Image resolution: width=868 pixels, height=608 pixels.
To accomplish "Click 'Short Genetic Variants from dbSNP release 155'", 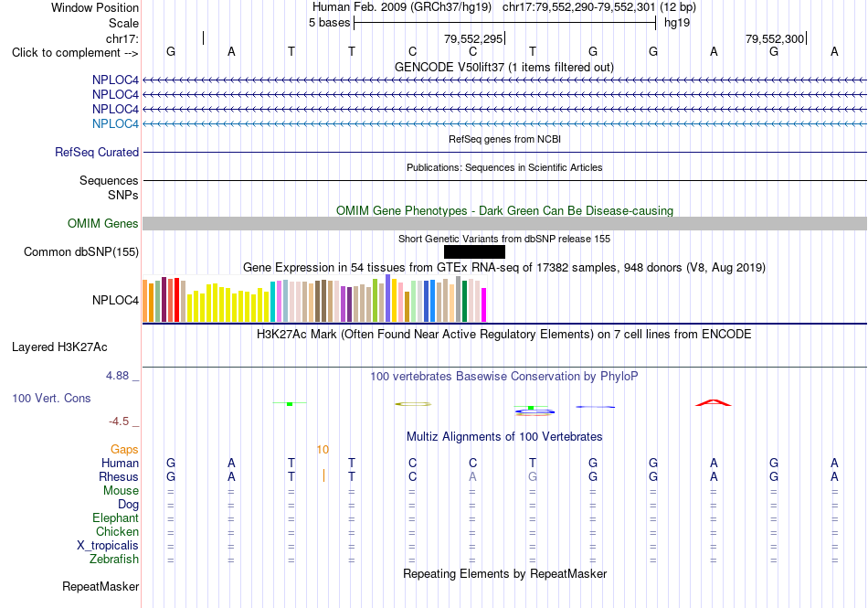I will [504, 239].
